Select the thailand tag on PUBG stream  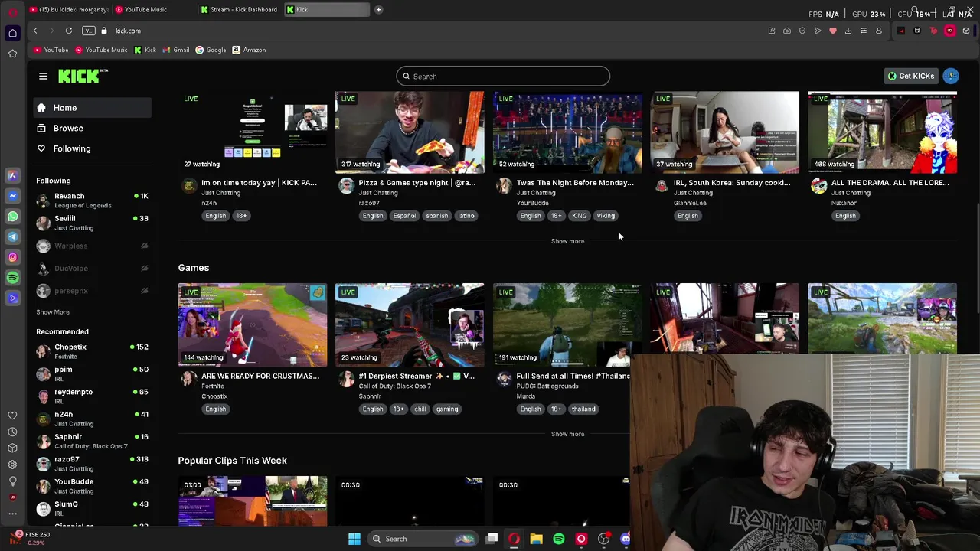[x=583, y=409]
